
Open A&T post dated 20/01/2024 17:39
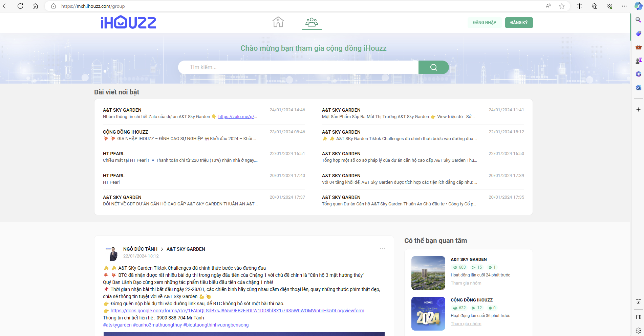coord(423,179)
